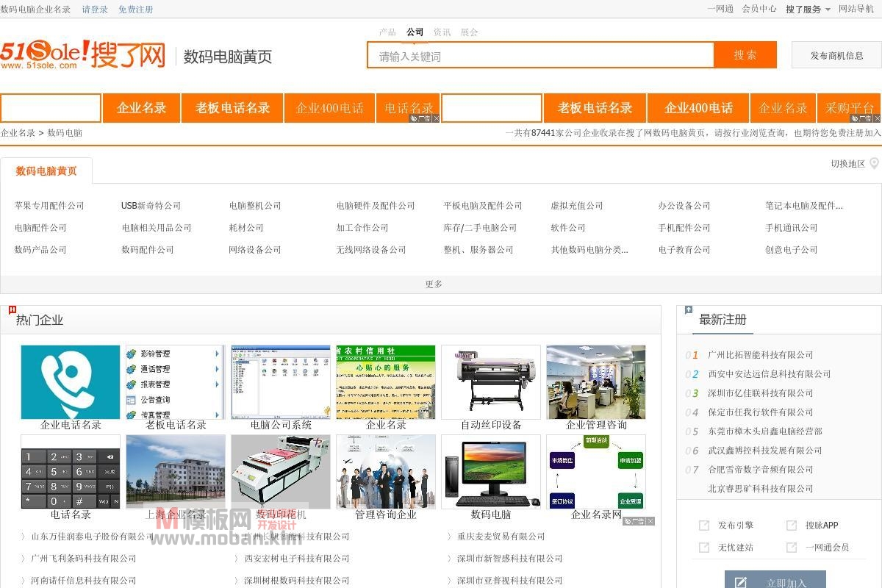The image size is (882, 588).
Task: Select the 产品 search tab
Action: (387, 32)
